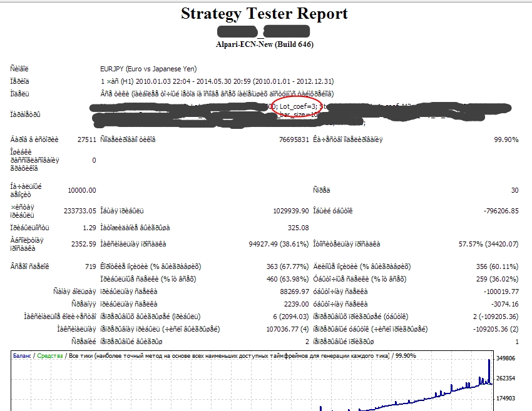
Task: Click the loss trades value 259 (36.02%)
Action: [x=498, y=279]
